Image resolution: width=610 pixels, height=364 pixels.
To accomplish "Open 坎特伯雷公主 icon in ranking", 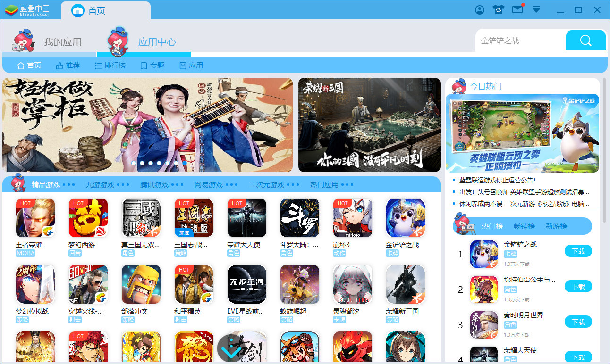I will 484,290.
